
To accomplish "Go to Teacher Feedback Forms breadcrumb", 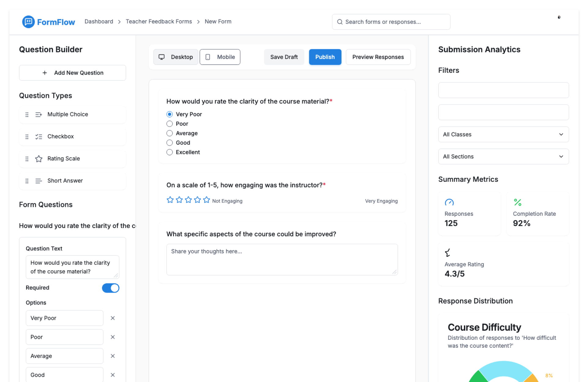I will pos(159,21).
